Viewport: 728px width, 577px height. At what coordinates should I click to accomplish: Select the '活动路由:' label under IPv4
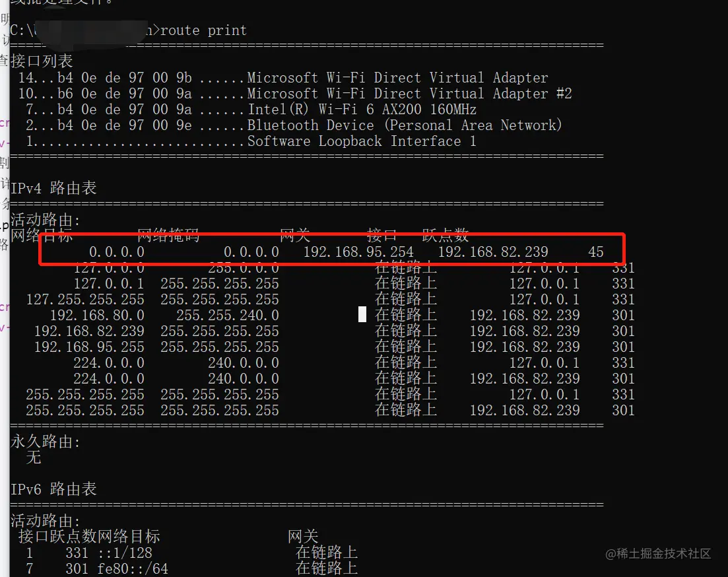coord(45,219)
